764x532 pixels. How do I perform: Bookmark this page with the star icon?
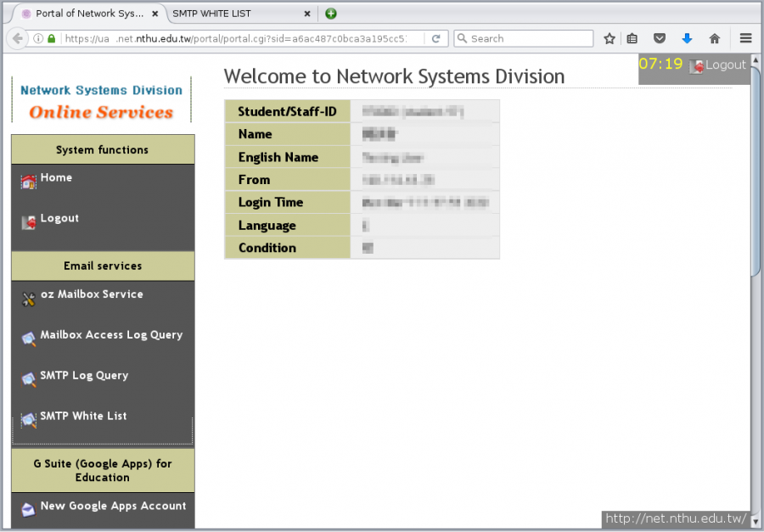[x=609, y=38]
